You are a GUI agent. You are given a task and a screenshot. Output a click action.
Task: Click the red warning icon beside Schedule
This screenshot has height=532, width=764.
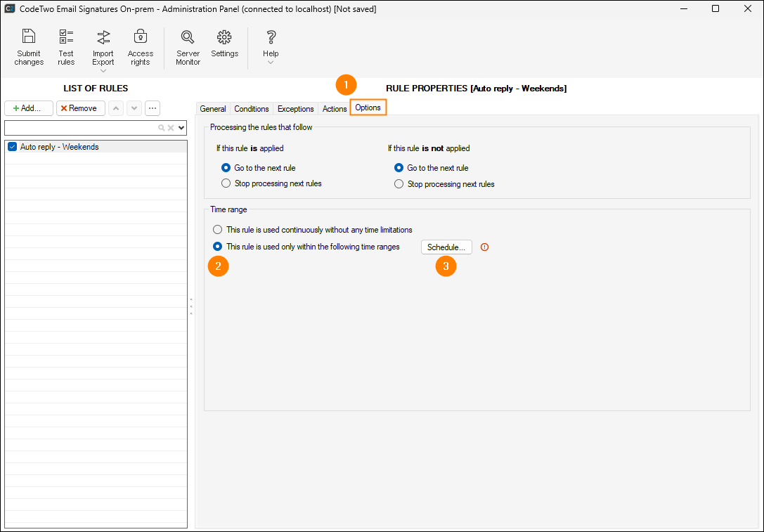[x=484, y=247]
